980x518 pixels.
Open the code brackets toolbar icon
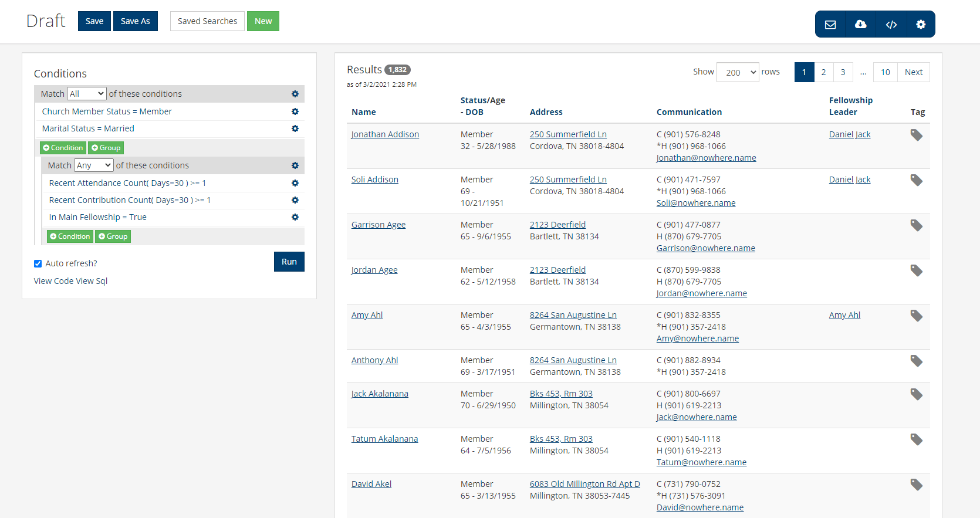tap(891, 24)
